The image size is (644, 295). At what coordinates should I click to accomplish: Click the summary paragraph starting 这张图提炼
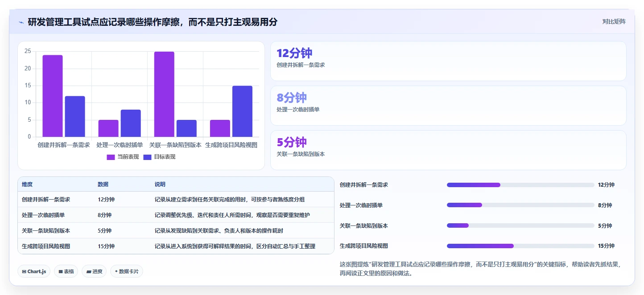tap(481, 269)
